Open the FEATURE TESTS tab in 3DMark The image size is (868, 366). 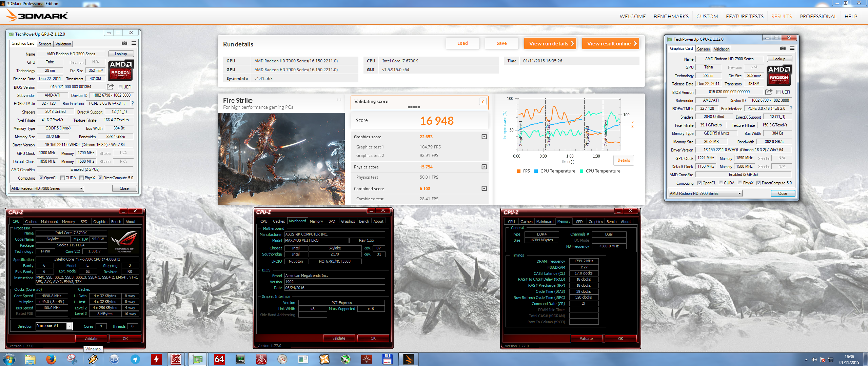[x=745, y=16]
